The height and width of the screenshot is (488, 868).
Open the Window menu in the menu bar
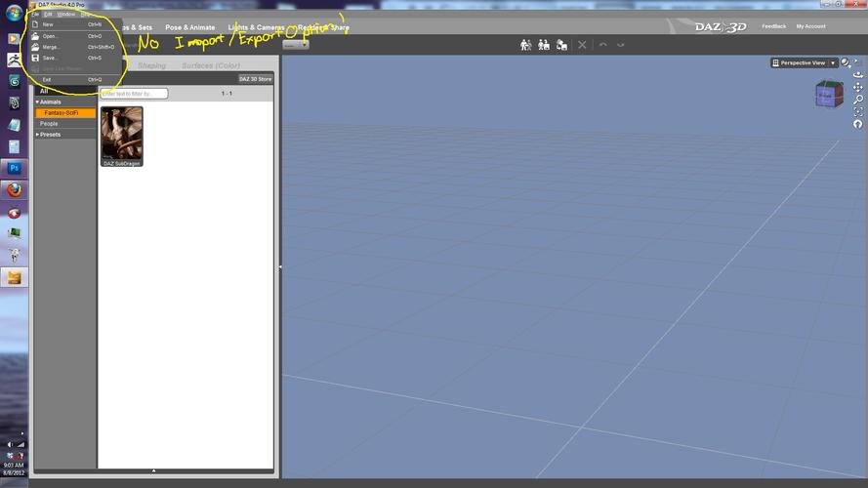(66, 14)
